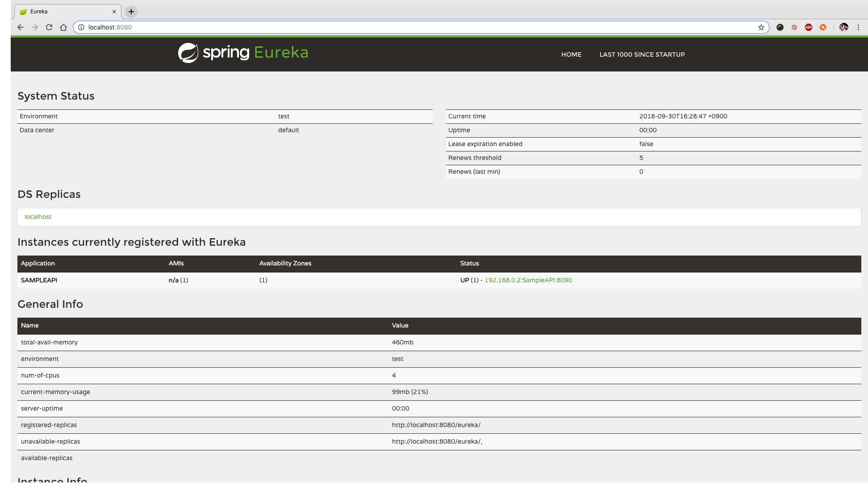Click the num-of-cpus row name
The height and width of the screenshot is (495, 868).
point(40,375)
